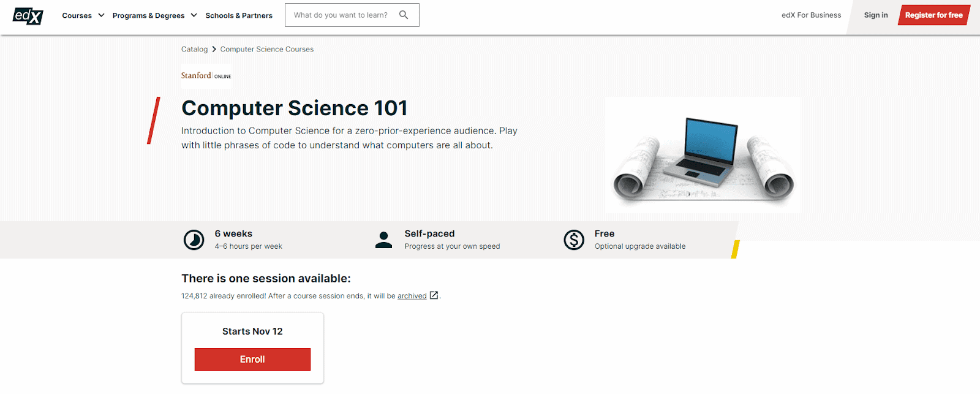Click the Sign in button
Viewport: 980px width, 394px height.
875,15
